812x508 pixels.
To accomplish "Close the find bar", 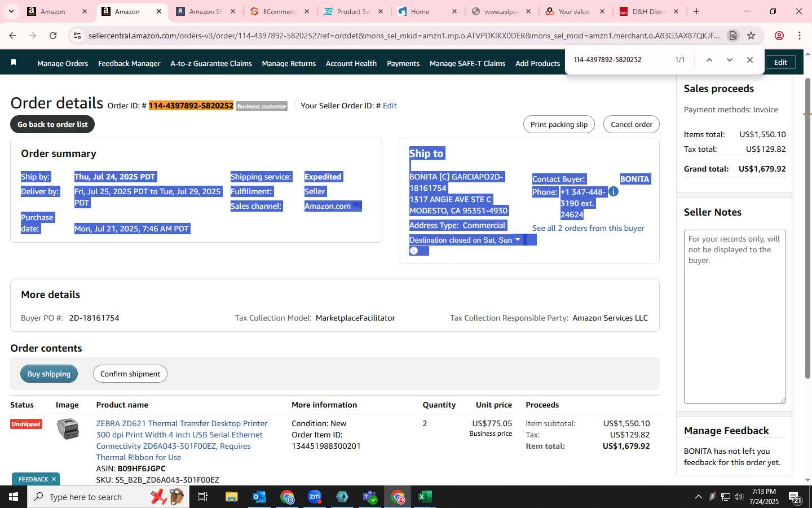I will pyautogui.click(x=750, y=60).
